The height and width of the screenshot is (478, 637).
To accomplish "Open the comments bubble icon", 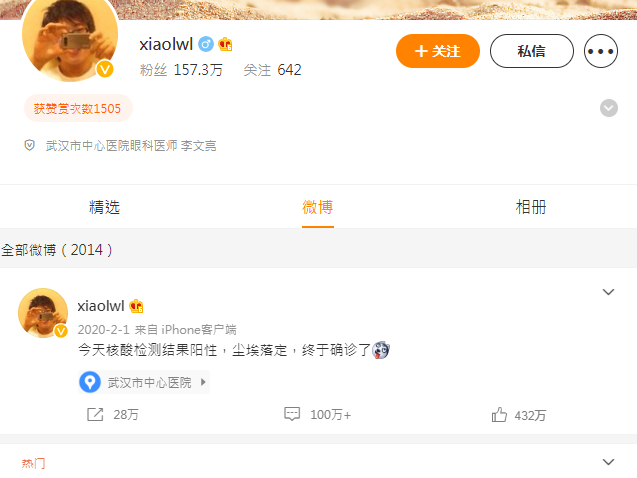I will [x=292, y=414].
